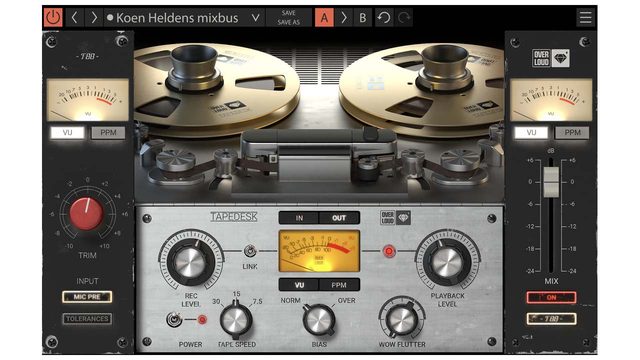
Task: Click the TAPE SPEED selector knob
Action: [x=236, y=320]
